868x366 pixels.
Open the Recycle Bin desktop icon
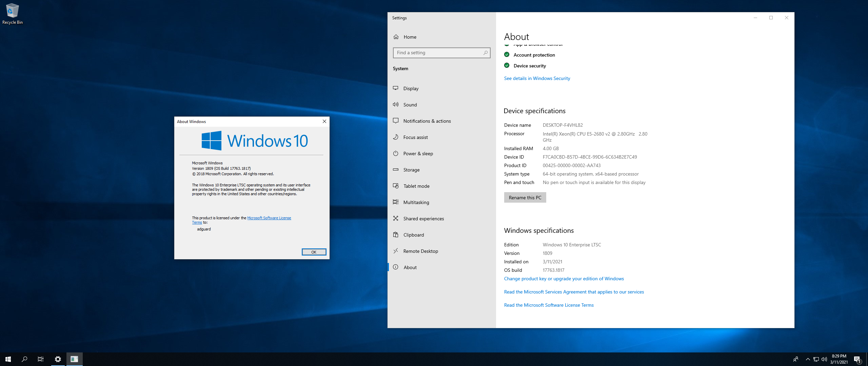(12, 14)
